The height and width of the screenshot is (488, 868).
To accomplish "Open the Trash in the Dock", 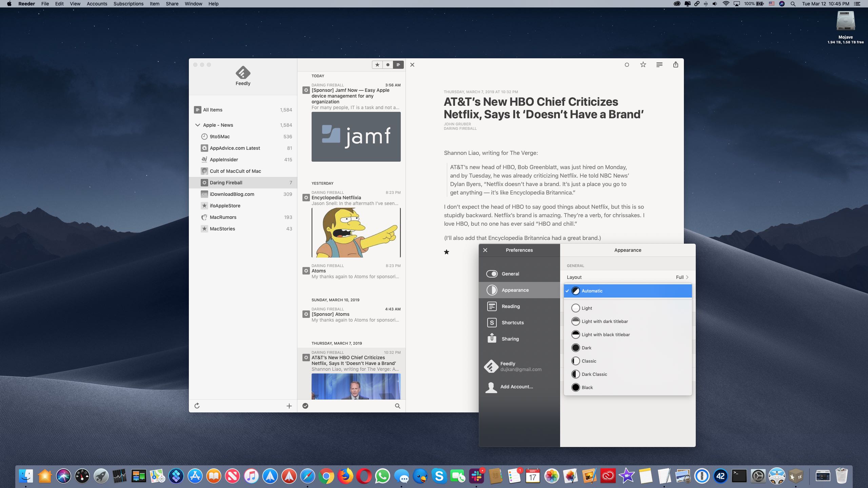I will point(842,476).
